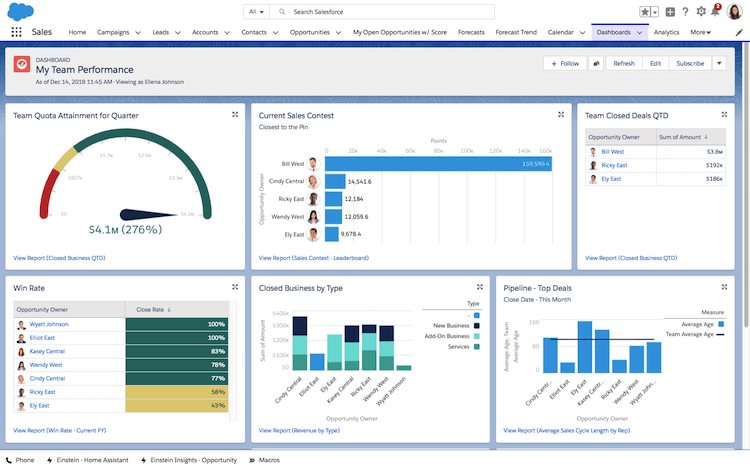Open the user profile avatar

click(x=734, y=12)
